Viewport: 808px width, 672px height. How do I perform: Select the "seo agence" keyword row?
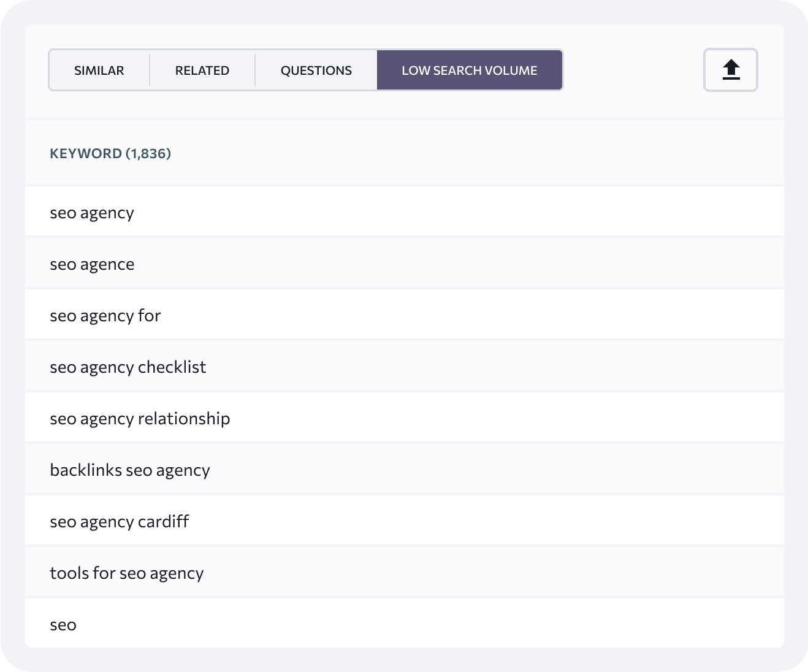[405, 264]
